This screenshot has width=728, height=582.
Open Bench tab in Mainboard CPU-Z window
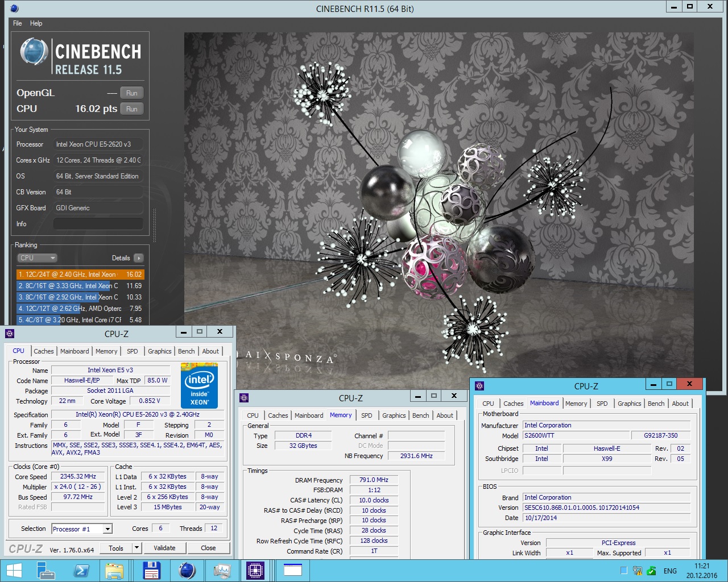point(656,404)
